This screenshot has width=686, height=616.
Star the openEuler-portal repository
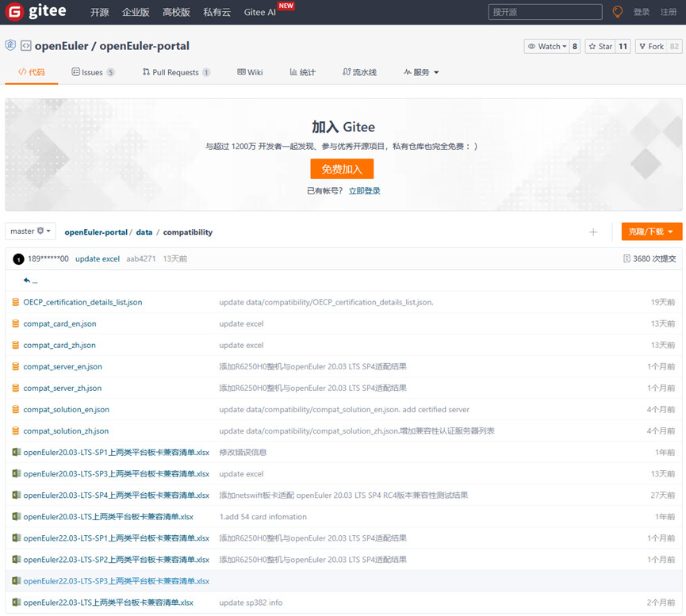point(600,47)
